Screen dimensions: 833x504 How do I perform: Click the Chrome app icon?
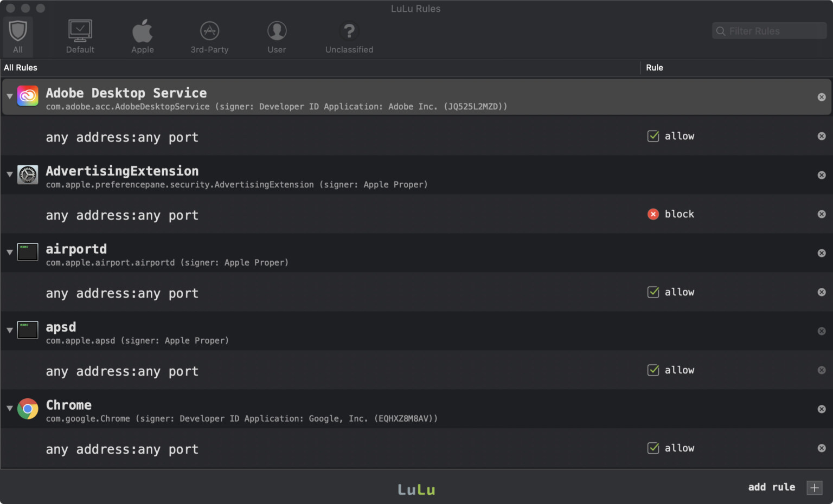[28, 409]
